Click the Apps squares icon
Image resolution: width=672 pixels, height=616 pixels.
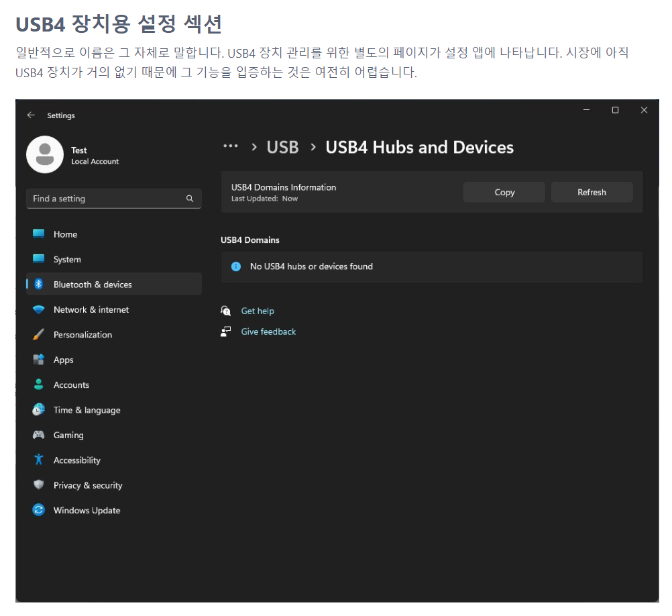39,359
